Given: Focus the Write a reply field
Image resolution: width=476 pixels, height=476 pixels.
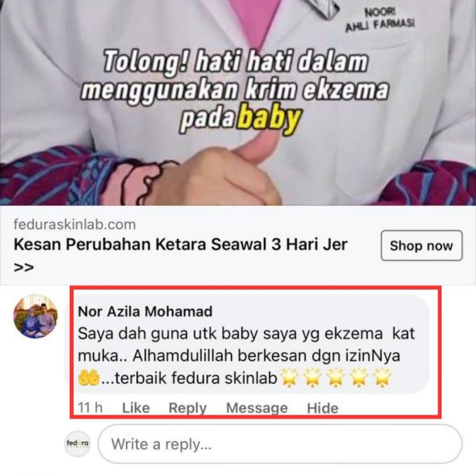Looking at the screenshot, I should coord(280,444).
